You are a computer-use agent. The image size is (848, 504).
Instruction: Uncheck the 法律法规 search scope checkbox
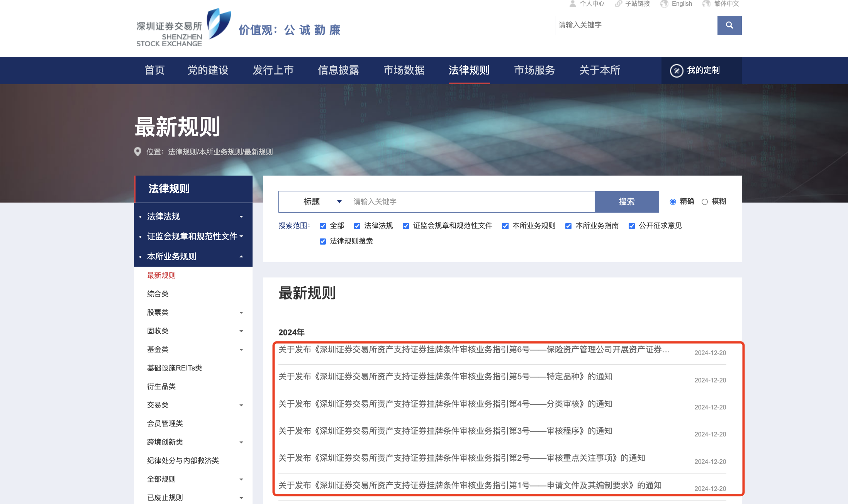tap(357, 226)
